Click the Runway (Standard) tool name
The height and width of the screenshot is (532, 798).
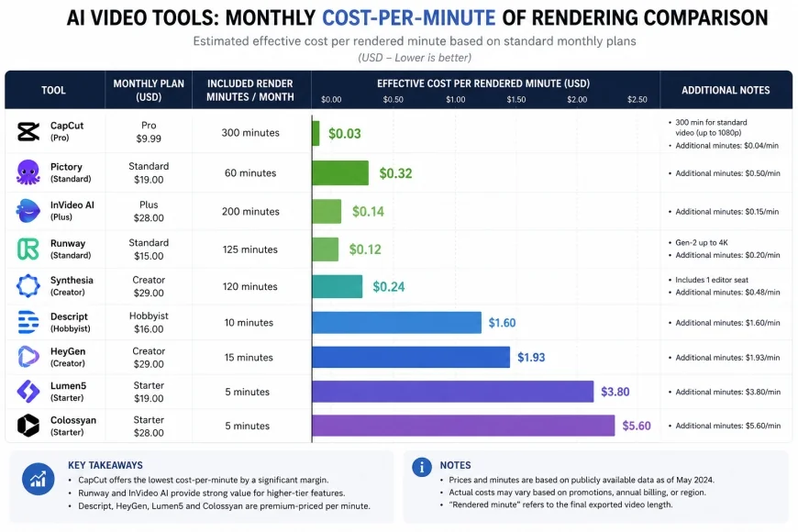point(71,249)
